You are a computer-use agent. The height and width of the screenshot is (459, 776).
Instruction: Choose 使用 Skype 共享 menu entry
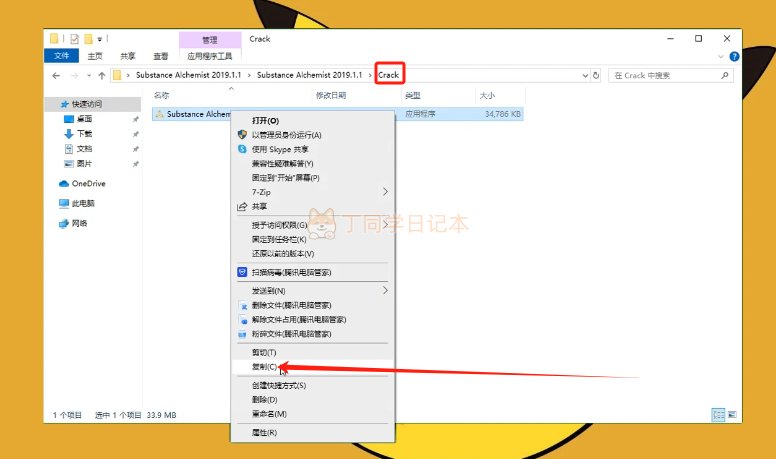click(313, 149)
